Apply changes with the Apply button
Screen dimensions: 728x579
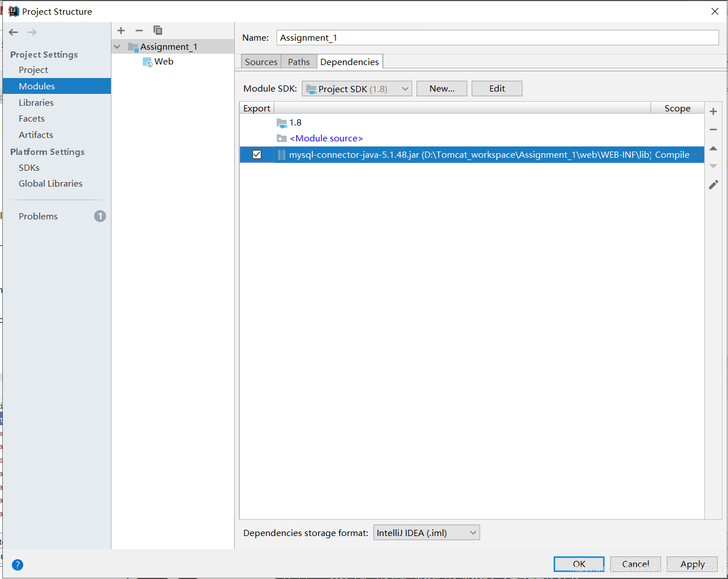click(692, 564)
